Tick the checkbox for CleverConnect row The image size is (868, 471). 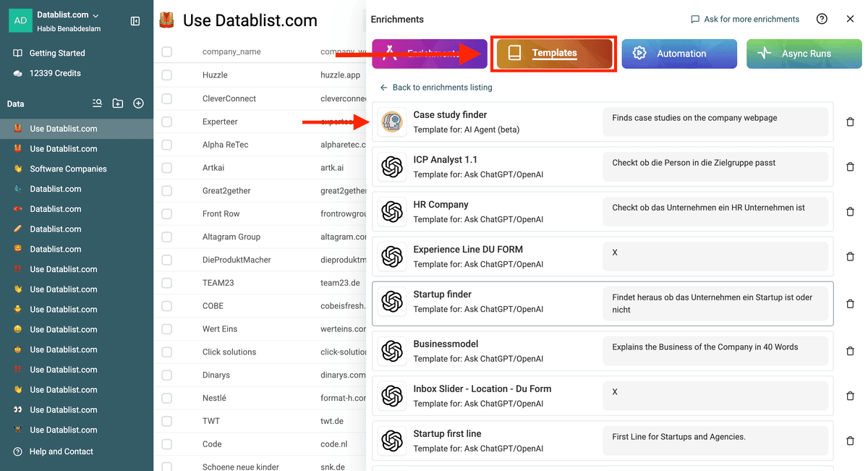pos(167,98)
